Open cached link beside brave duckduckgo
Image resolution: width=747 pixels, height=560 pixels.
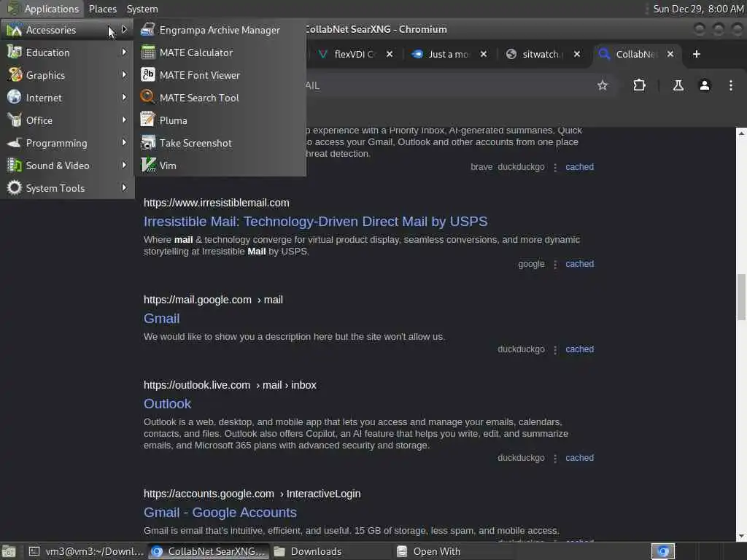tap(579, 167)
